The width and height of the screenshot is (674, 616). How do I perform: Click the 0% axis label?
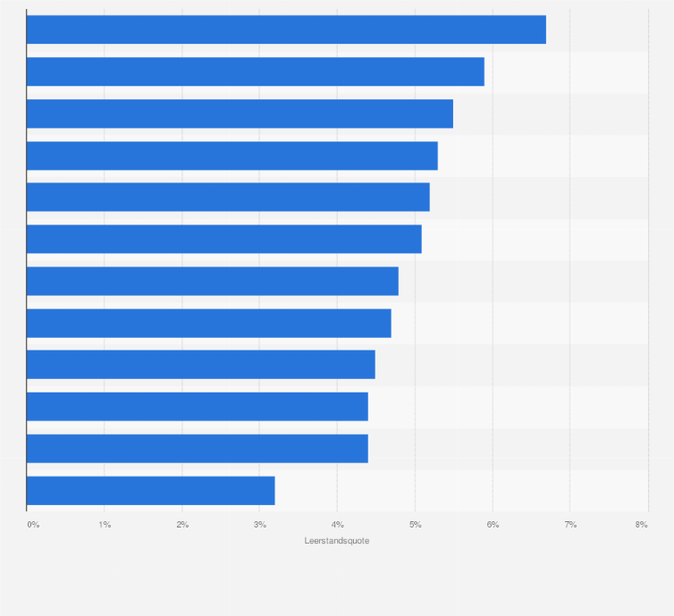[34, 525]
